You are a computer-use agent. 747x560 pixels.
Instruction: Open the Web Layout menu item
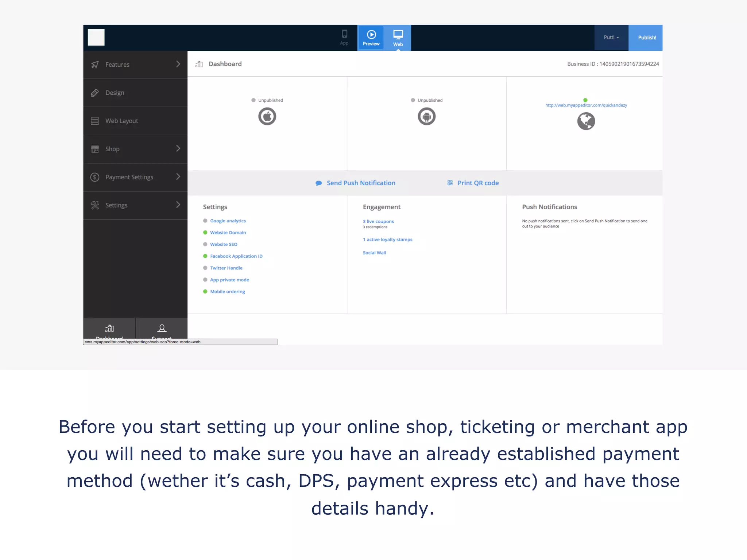121,121
